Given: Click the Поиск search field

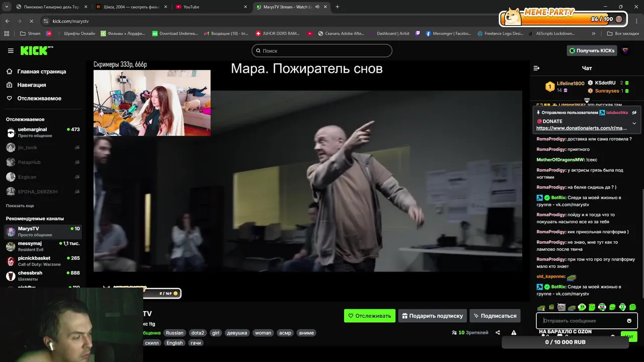Looking at the screenshot, I should 322,50.
